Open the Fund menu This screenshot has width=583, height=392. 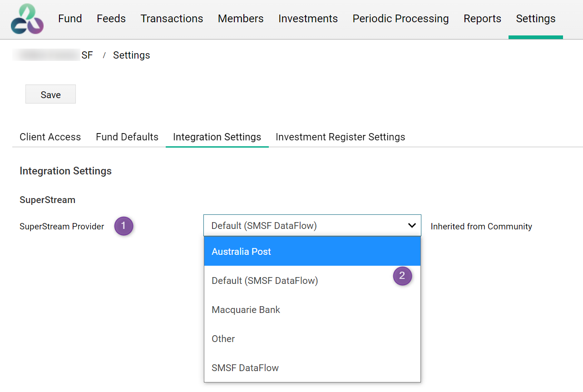70,19
